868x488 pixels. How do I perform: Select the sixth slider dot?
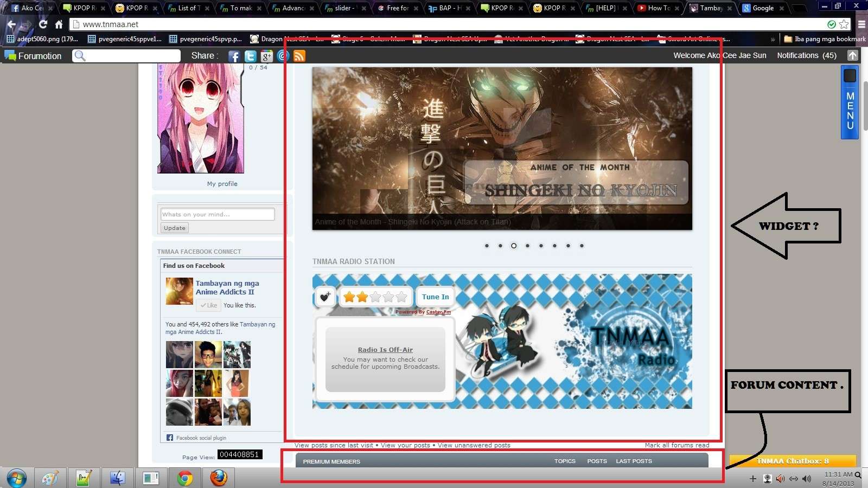pos(554,246)
